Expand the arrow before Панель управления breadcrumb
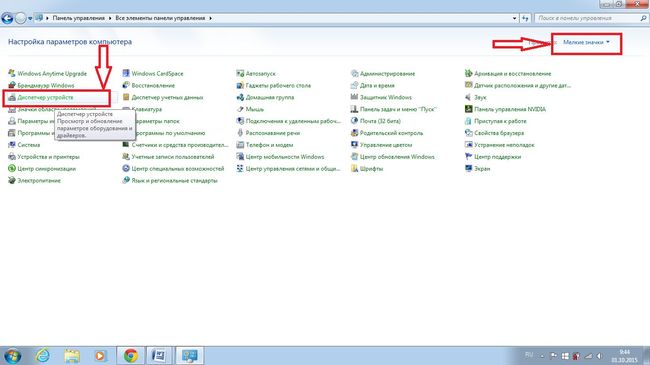This screenshot has height=365, width=650. pos(48,18)
